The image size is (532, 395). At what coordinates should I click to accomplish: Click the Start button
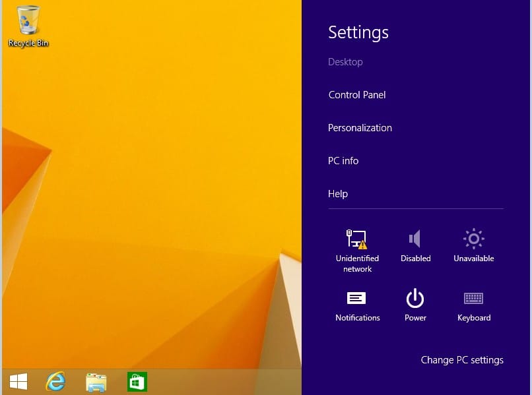[18, 381]
